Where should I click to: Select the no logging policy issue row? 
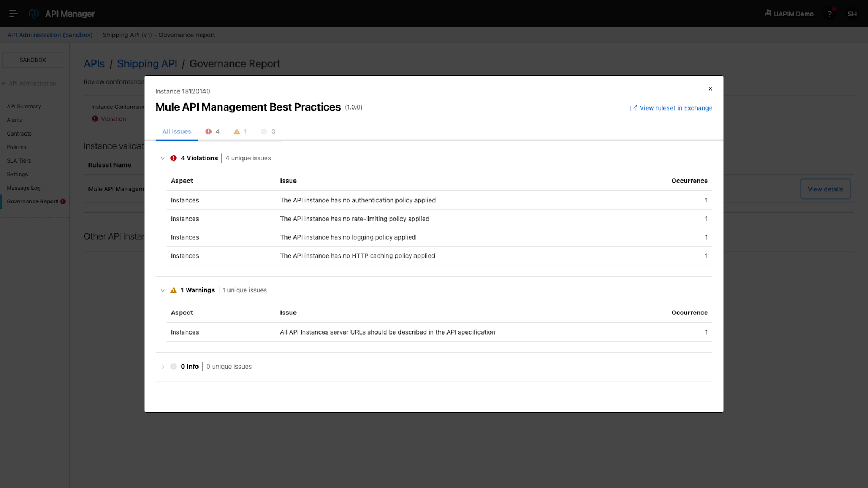coord(439,237)
